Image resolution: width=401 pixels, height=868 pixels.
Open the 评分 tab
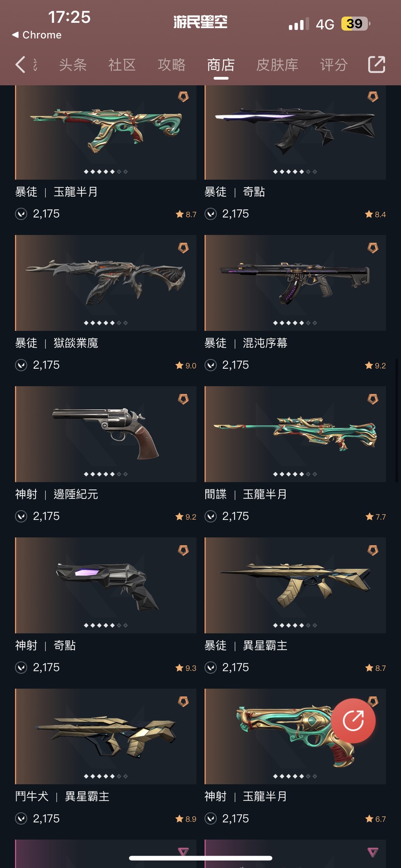click(x=334, y=65)
